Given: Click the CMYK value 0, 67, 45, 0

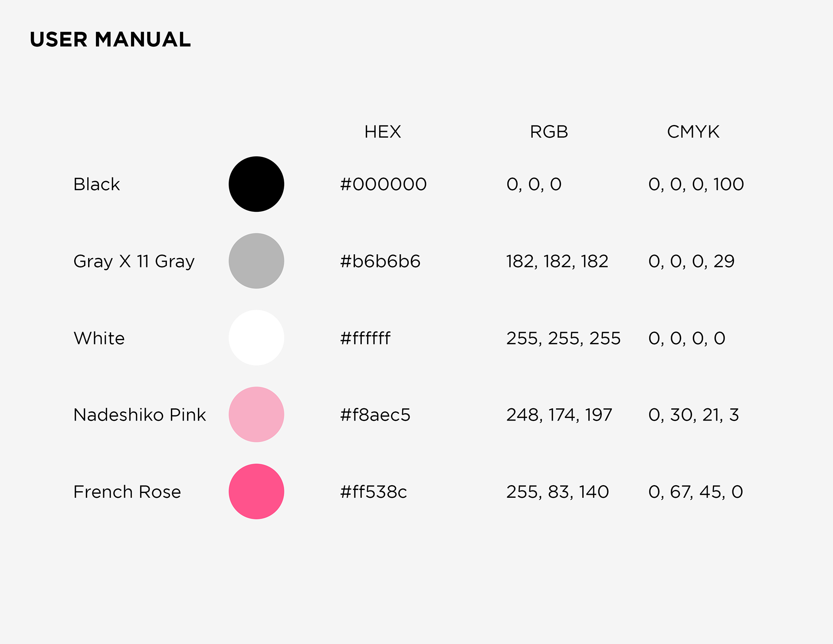Looking at the screenshot, I should coord(695,492).
